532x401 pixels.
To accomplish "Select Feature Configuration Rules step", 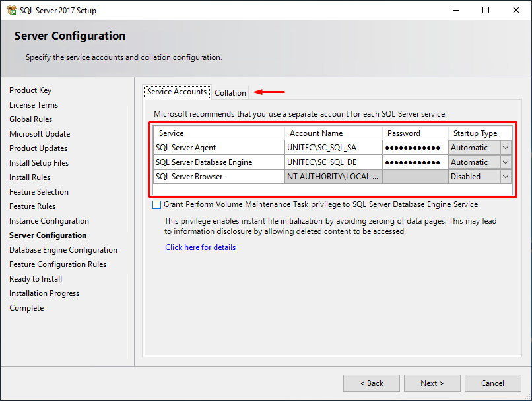I will pos(57,264).
